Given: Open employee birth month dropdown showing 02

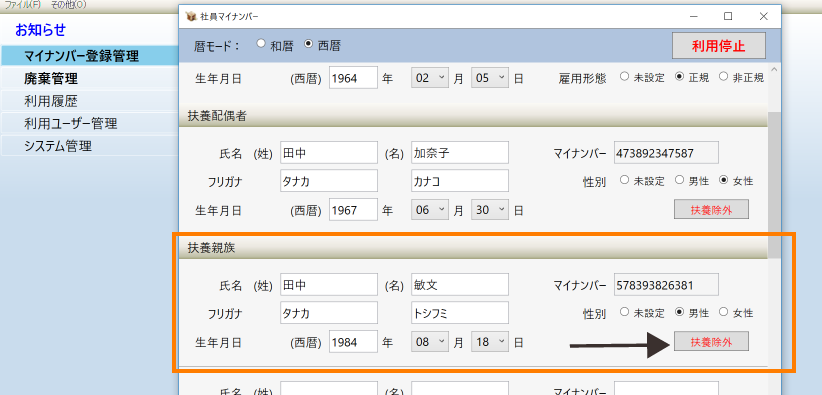Looking at the screenshot, I should click(430, 78).
